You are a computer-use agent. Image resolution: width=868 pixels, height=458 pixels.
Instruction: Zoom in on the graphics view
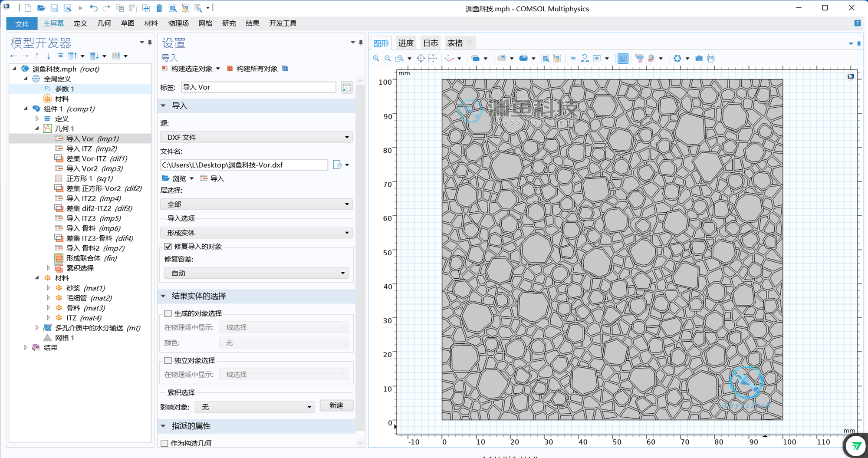[376, 58]
